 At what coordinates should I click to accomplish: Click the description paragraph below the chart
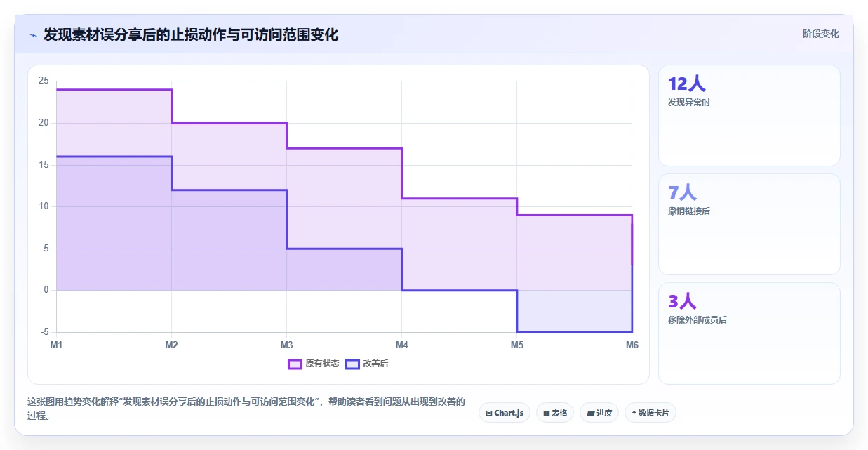point(246,409)
